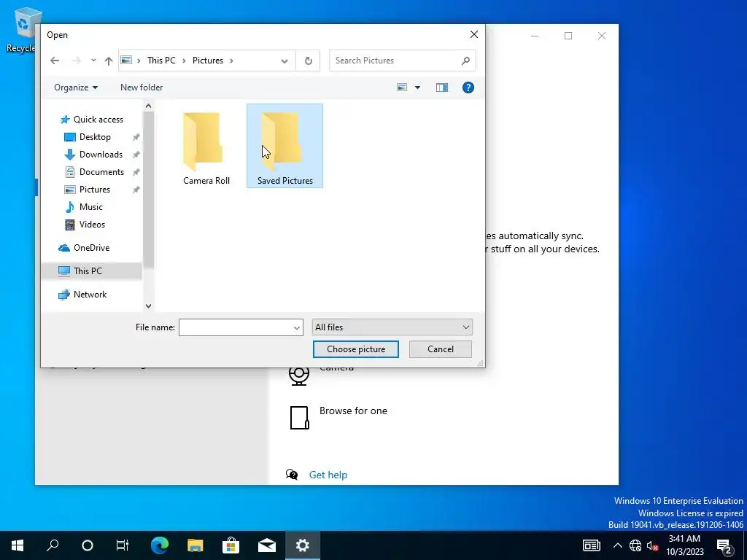The width and height of the screenshot is (747, 560).
Task: Cancel the Open dialog
Action: pos(440,349)
